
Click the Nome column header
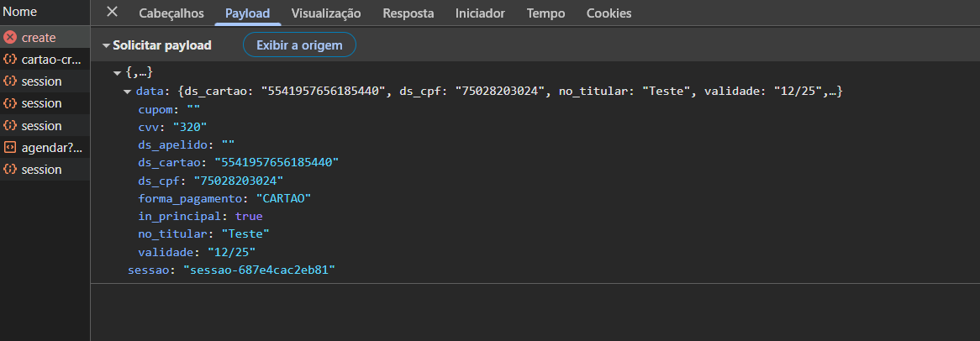(20, 13)
